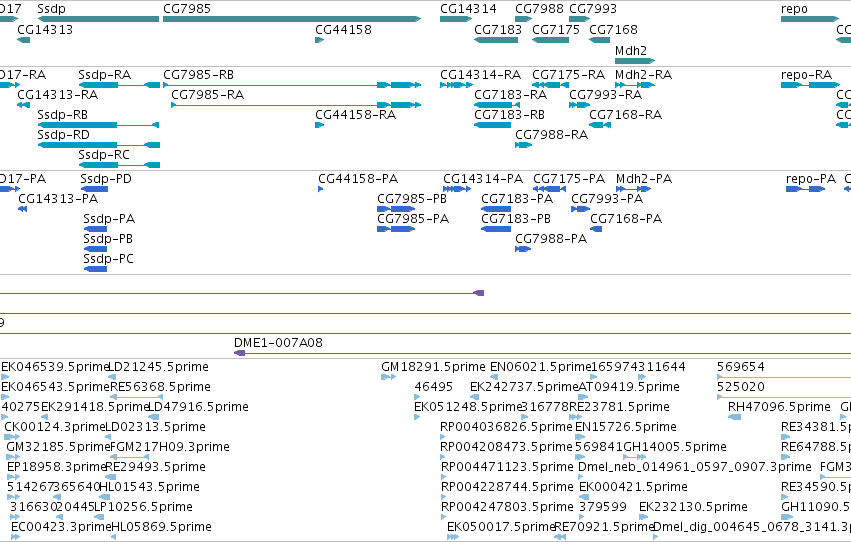Viewport: 851px width, 542px height.
Task: Select the CG7183-RA transcript label
Action: point(511,94)
